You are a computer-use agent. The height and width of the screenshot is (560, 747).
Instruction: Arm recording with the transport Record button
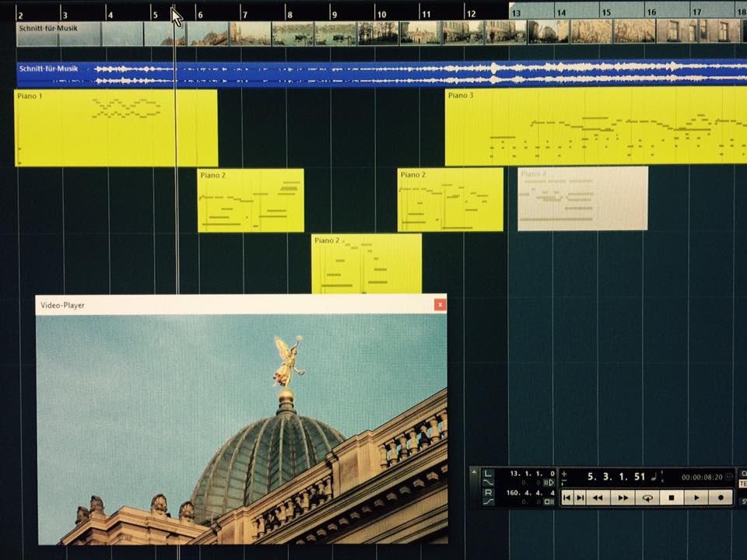721,498
